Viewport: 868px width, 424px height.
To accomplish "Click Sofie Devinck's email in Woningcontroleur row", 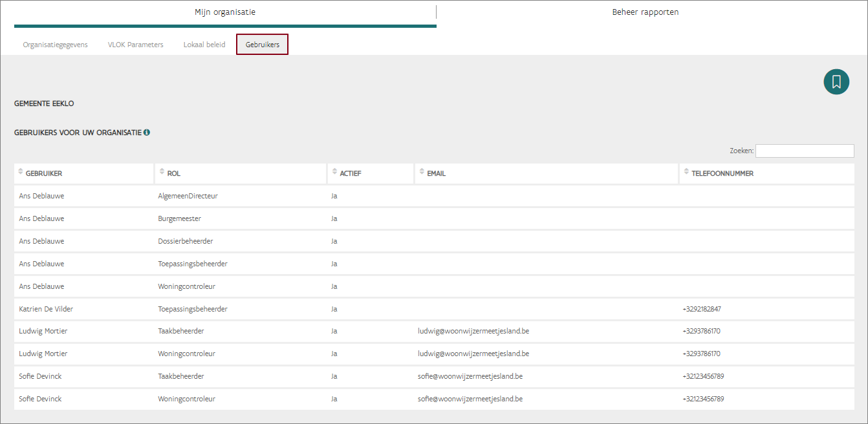I will (x=470, y=399).
